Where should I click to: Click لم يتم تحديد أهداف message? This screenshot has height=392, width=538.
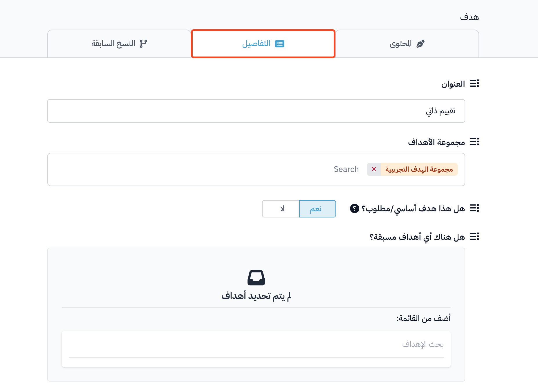[256, 296]
